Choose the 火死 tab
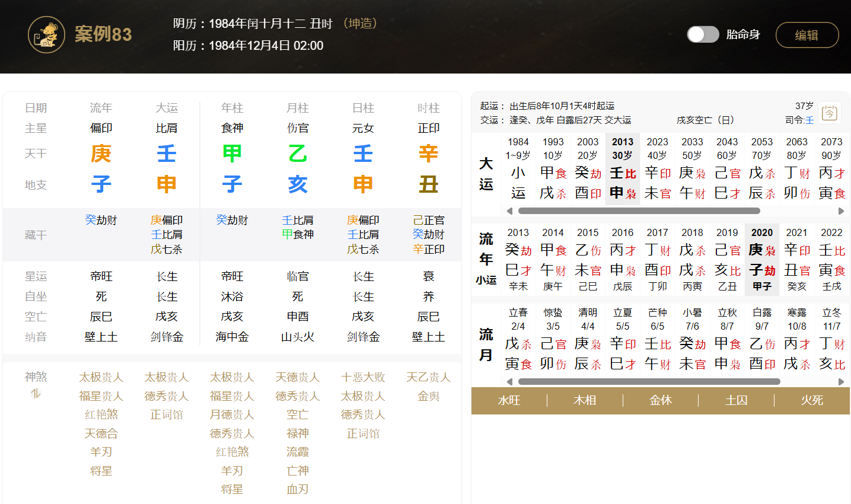This screenshot has width=851, height=504. tap(812, 401)
